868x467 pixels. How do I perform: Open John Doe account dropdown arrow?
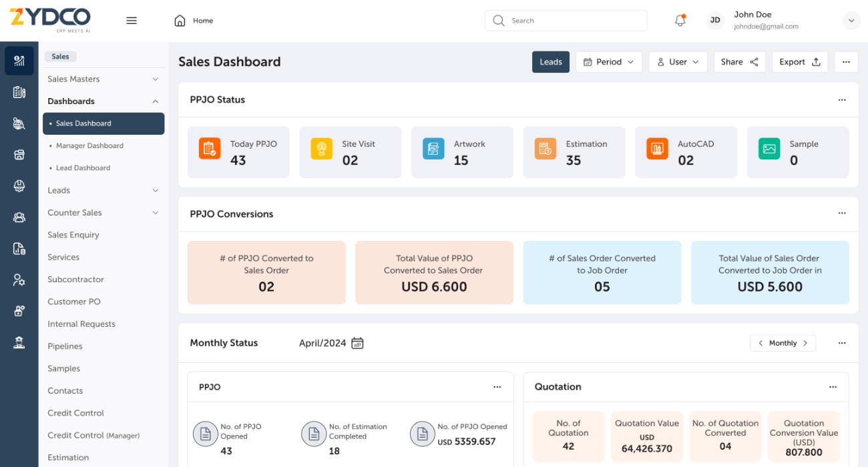click(851, 21)
